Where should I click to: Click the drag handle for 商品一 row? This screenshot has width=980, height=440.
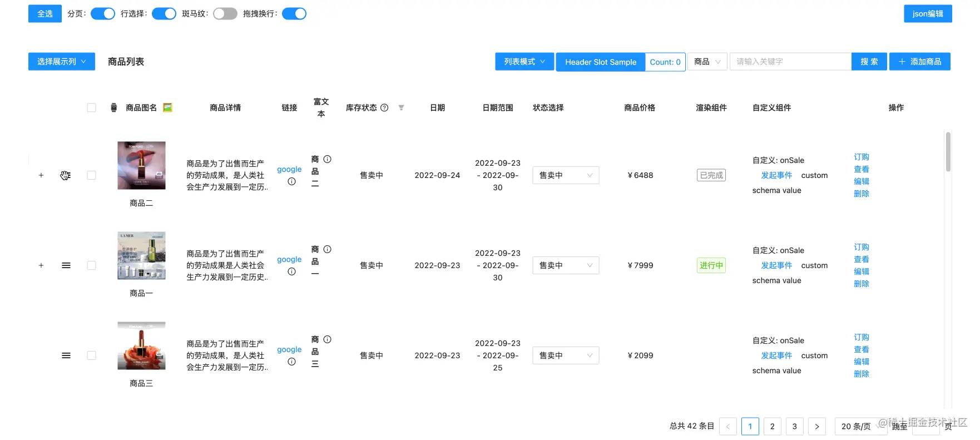(x=66, y=265)
